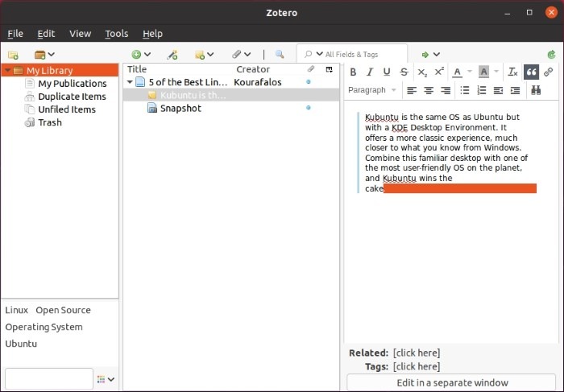Click the Increase Indent icon
564x392 pixels.
[515, 90]
